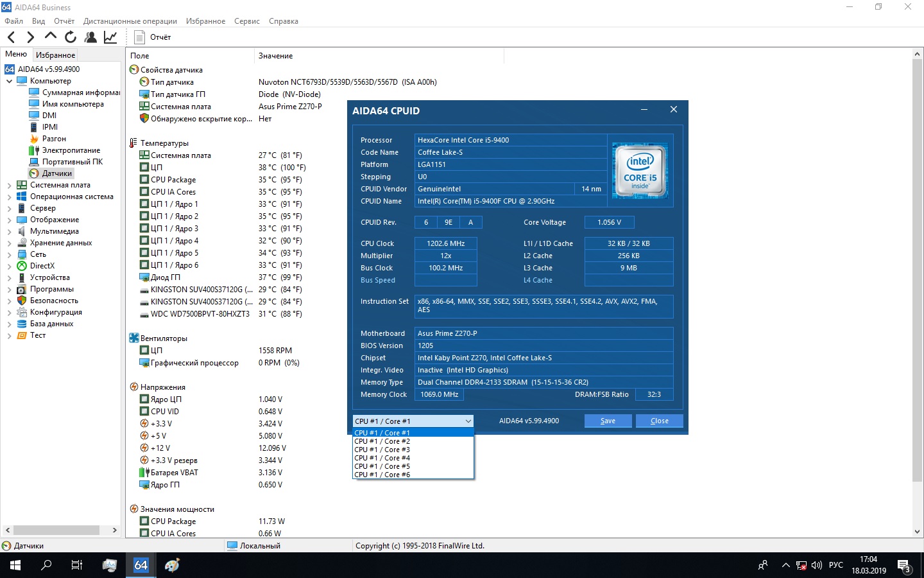Click the Forward navigation arrow in toolbar
Viewport: 924px width, 578px height.
[x=30, y=37]
